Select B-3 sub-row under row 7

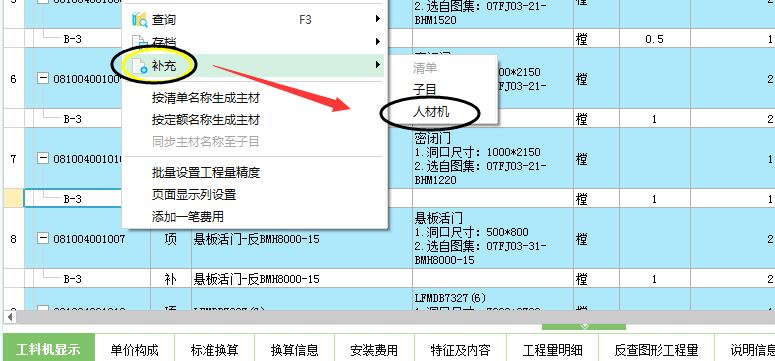point(73,199)
